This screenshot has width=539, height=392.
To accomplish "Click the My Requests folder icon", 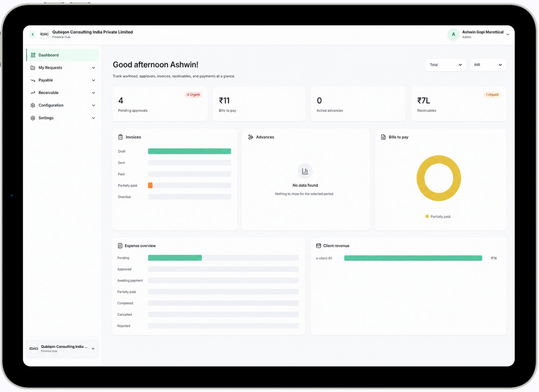I will point(33,68).
